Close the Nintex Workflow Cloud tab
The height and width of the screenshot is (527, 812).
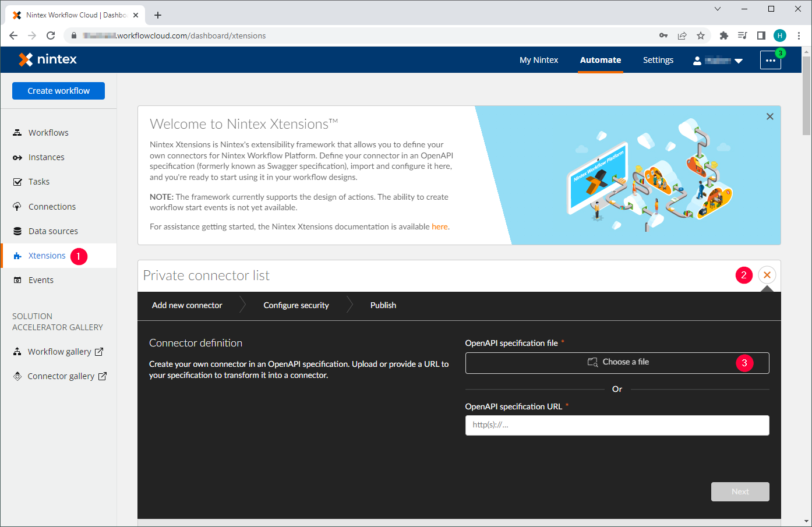pos(136,15)
